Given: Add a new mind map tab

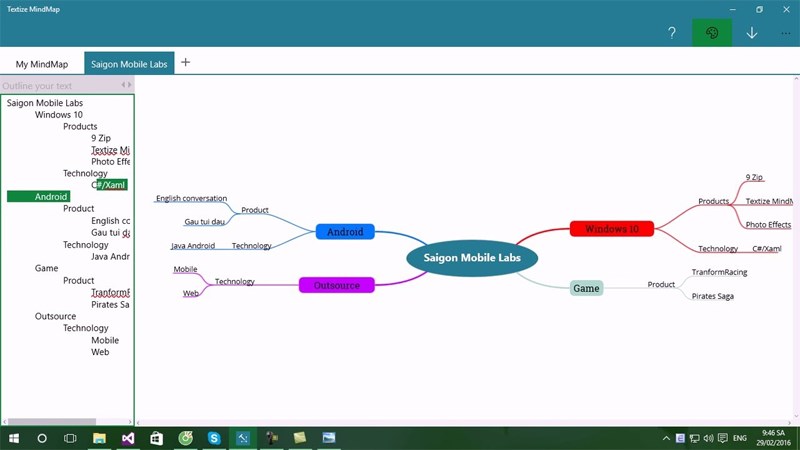Looking at the screenshot, I should pyautogui.click(x=185, y=62).
